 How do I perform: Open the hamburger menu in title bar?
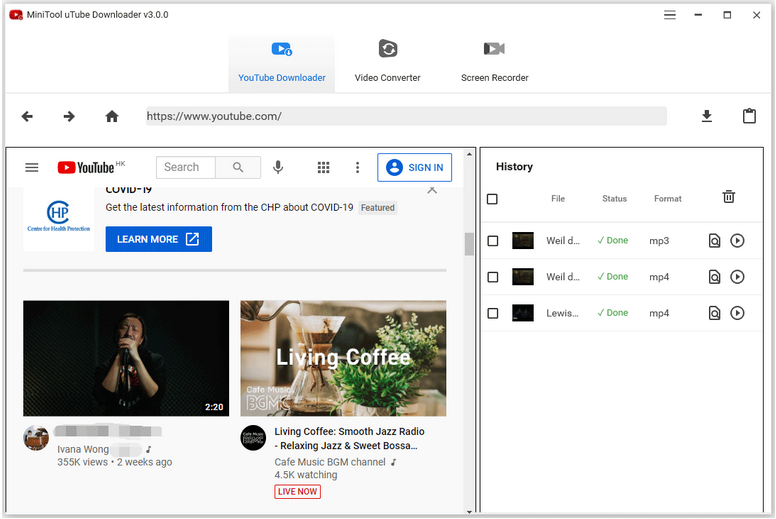pos(670,15)
